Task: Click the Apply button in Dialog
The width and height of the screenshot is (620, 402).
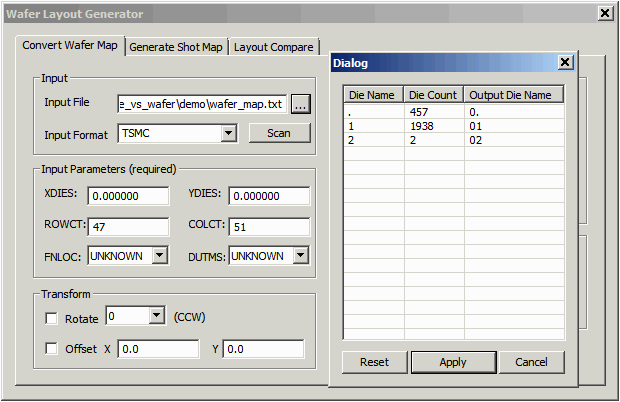Action: coord(453,362)
